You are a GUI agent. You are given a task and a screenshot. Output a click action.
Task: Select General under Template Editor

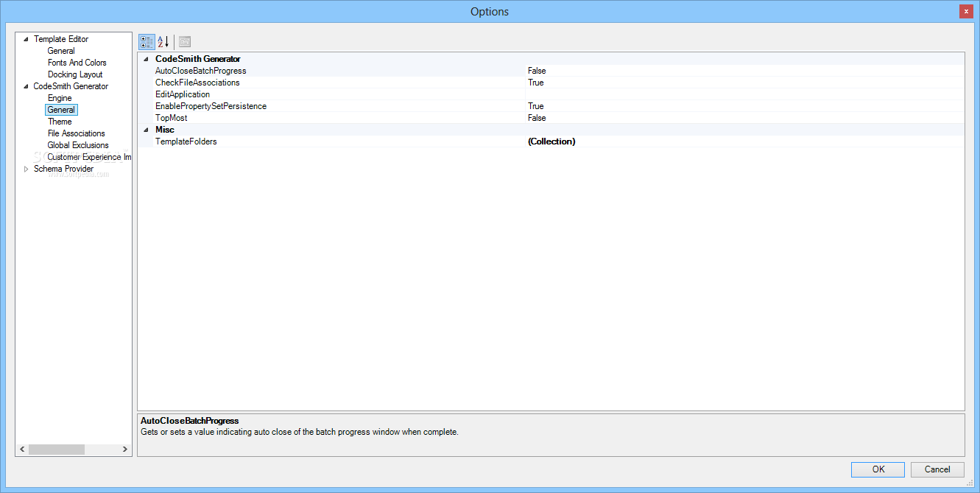click(x=61, y=51)
